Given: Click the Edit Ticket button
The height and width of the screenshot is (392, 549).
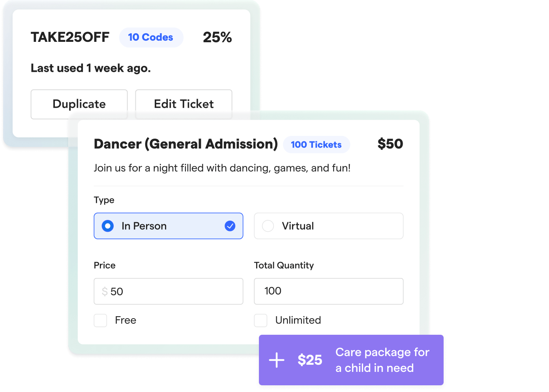Looking at the screenshot, I should tap(184, 104).
